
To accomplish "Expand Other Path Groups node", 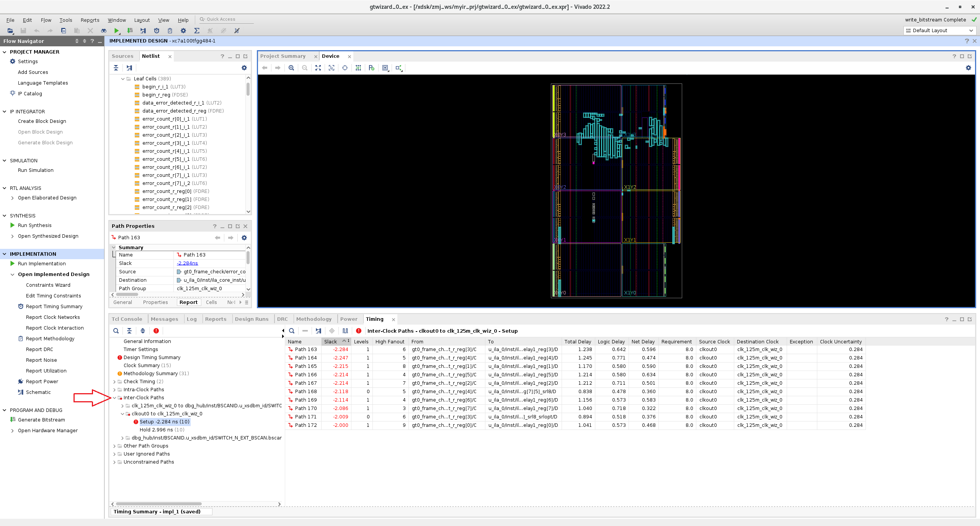I will 114,446.
